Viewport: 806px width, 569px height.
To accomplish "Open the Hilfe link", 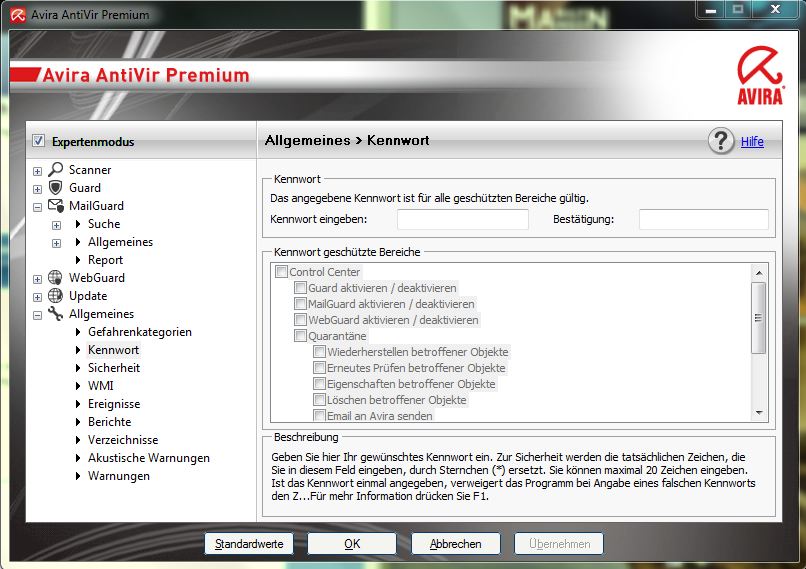I will [752, 141].
